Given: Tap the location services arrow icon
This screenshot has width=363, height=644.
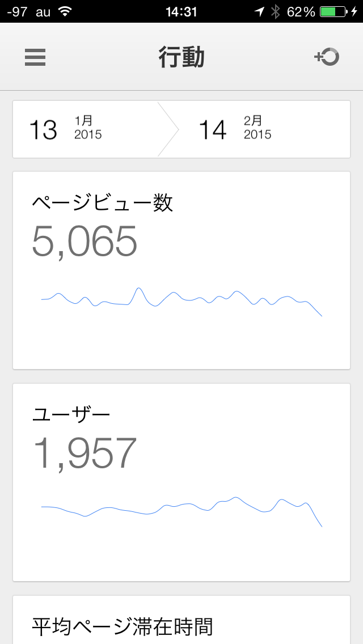Looking at the screenshot, I should click(x=259, y=11).
